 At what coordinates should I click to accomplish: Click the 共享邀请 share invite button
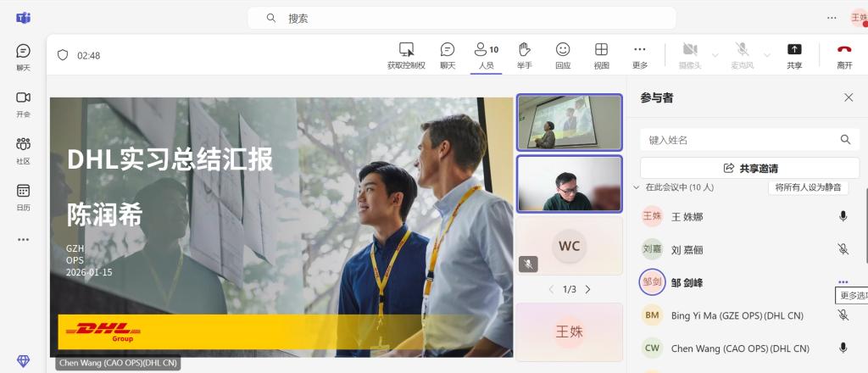[x=749, y=168]
